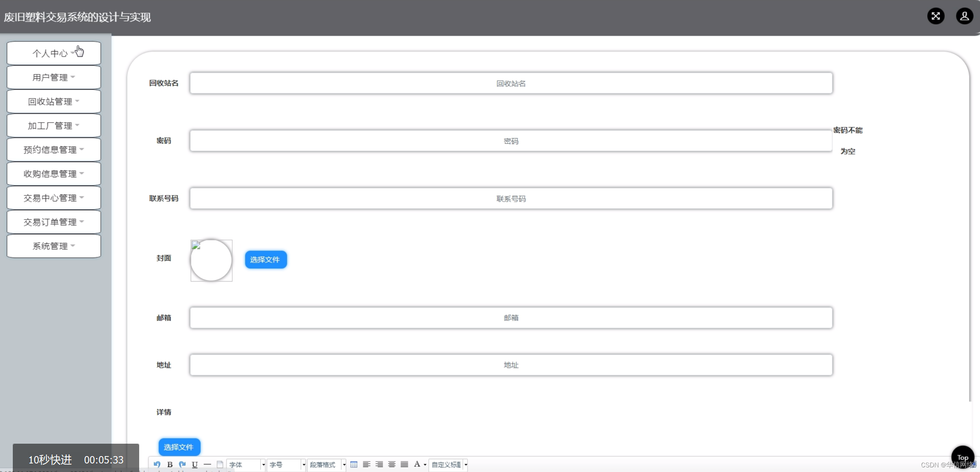Image resolution: width=980 pixels, height=472 pixels.
Task: Click the Top scroll-to-top button
Action: (x=962, y=457)
